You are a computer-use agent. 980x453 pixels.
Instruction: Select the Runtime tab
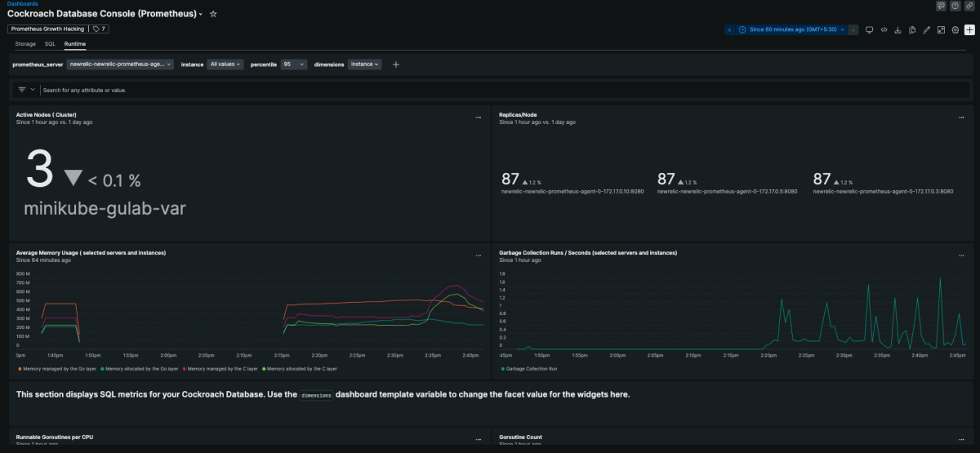tap(75, 44)
